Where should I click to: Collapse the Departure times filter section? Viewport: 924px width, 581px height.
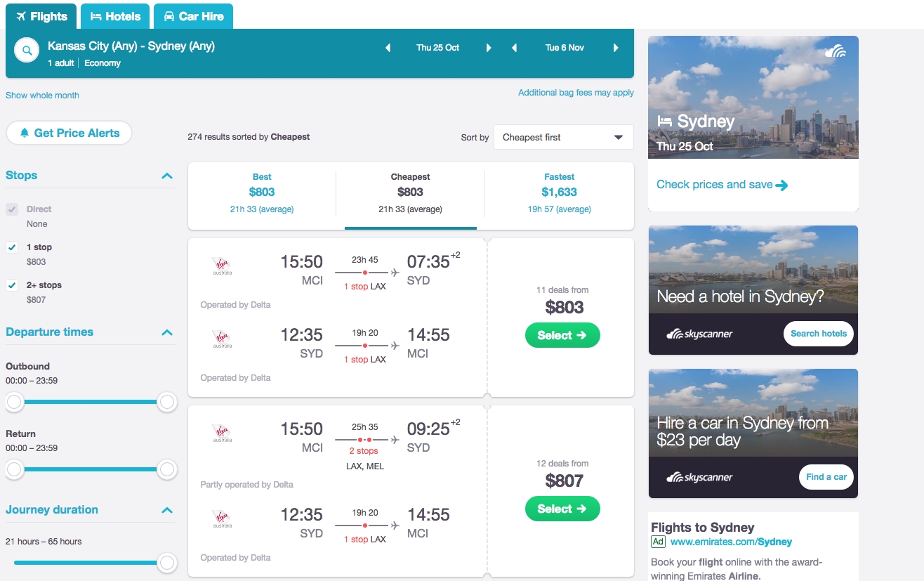[167, 332]
